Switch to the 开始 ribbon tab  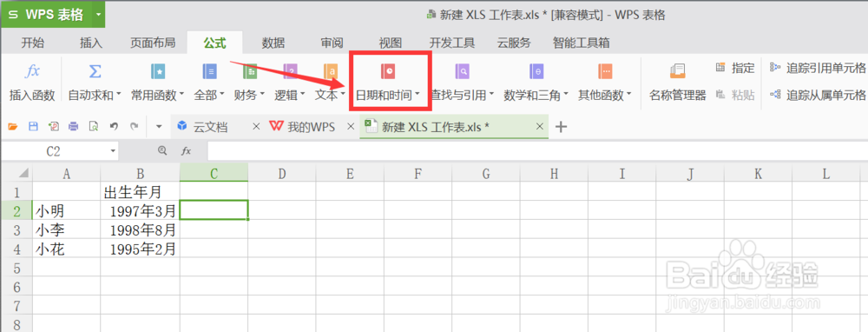tap(33, 43)
